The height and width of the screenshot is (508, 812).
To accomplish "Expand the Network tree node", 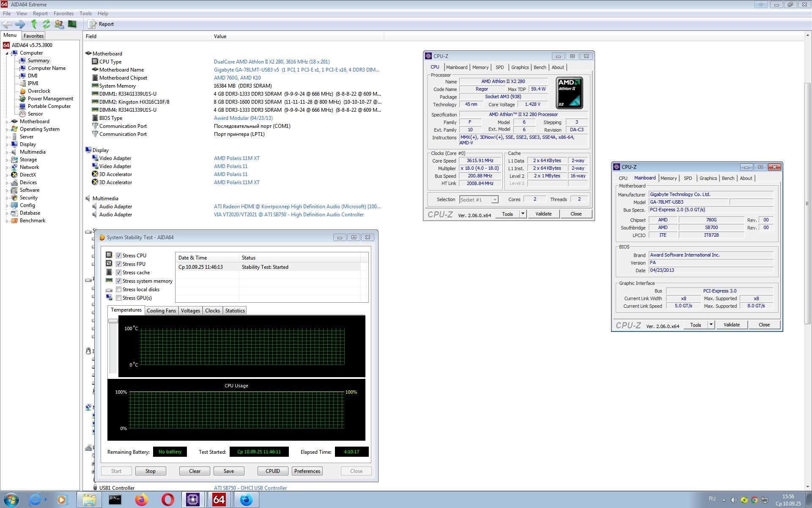I will click(x=7, y=168).
